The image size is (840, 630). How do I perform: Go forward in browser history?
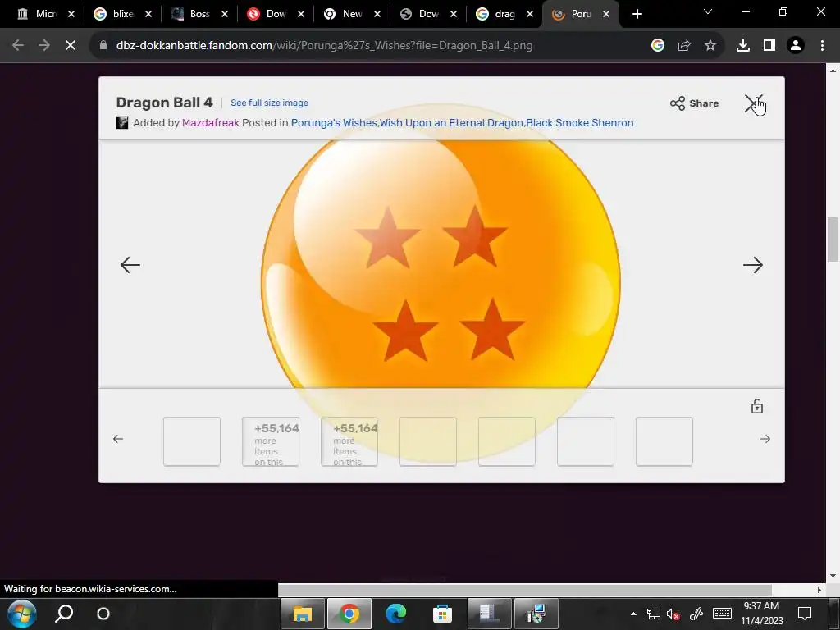[44, 46]
